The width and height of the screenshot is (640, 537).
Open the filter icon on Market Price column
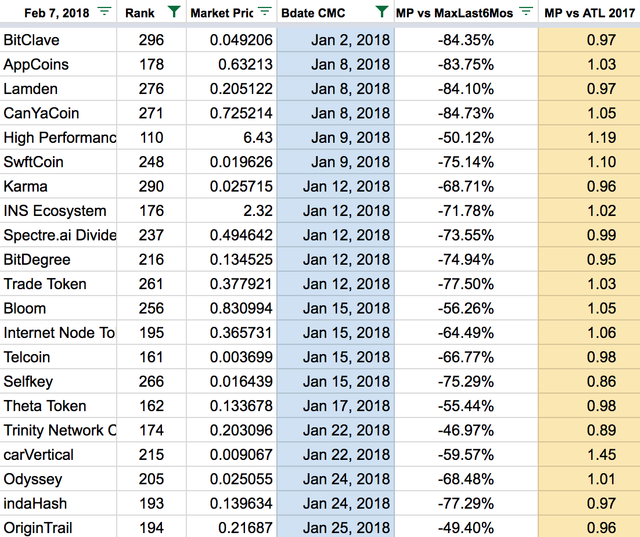tap(265, 11)
